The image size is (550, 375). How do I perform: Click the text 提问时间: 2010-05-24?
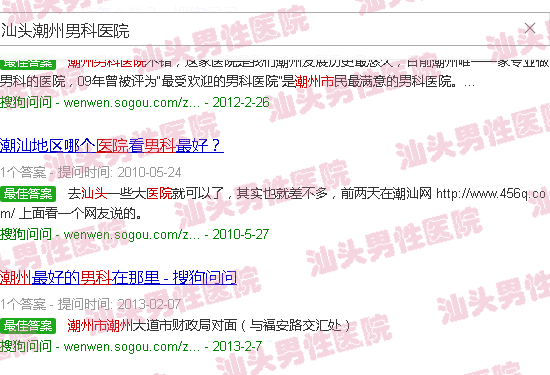(119, 172)
